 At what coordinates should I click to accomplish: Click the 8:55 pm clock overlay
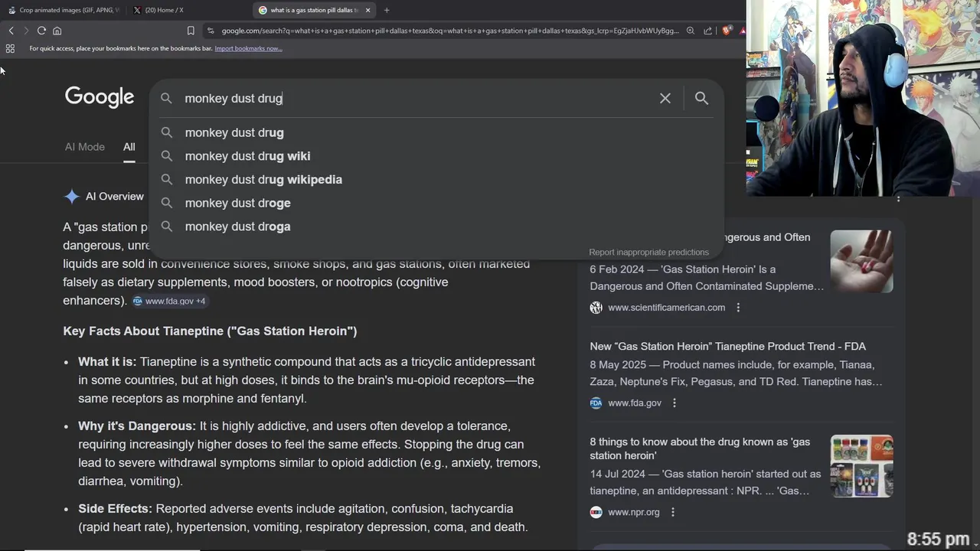tap(939, 540)
